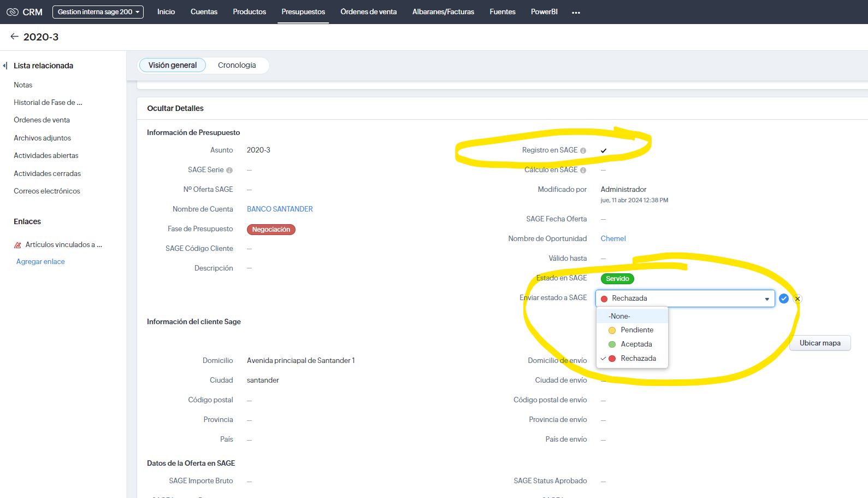Click the red Negociación stage badge

pos(271,230)
